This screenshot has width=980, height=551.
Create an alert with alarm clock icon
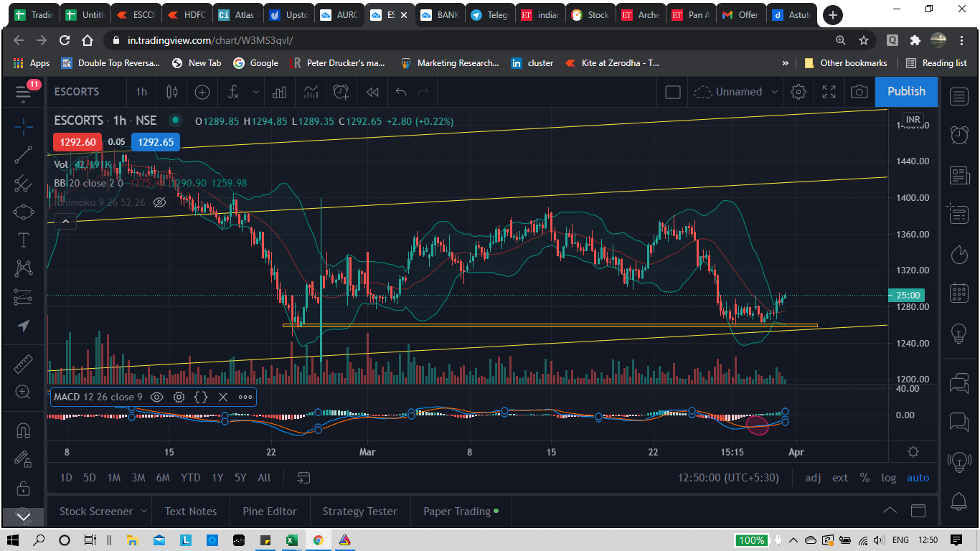pyautogui.click(x=341, y=92)
